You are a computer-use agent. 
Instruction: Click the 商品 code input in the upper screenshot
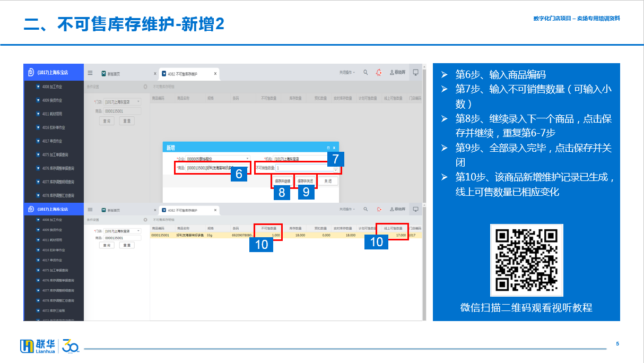click(x=123, y=111)
